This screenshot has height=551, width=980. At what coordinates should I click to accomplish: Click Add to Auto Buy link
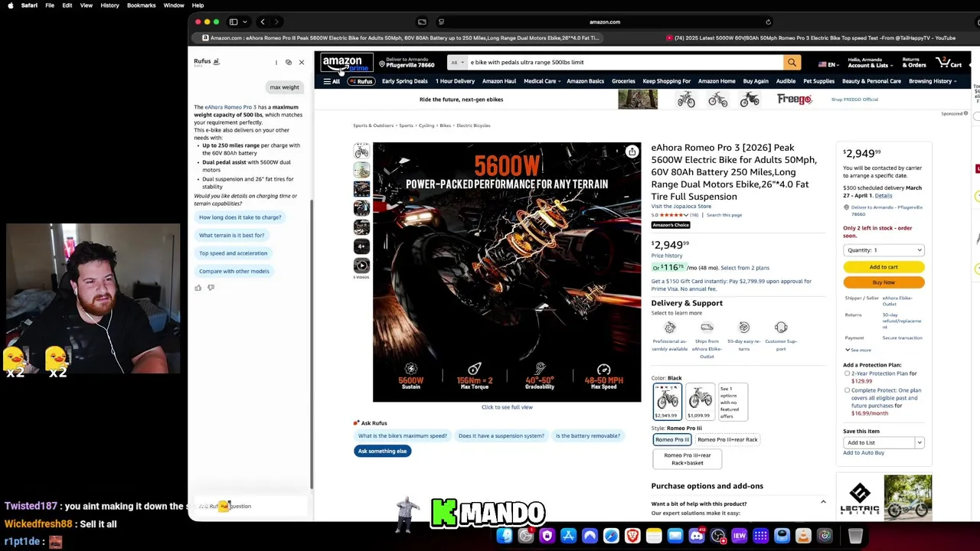pyautogui.click(x=864, y=452)
